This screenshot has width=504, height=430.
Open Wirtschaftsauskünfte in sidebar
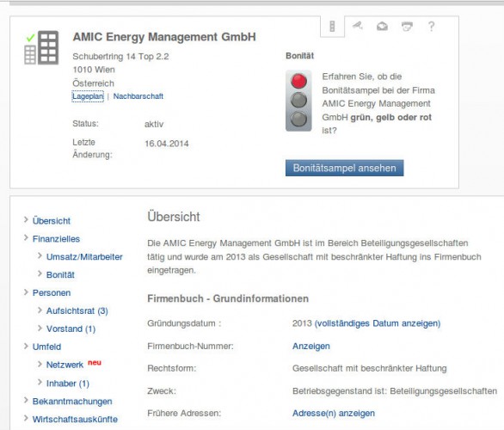pyautogui.click(x=75, y=419)
